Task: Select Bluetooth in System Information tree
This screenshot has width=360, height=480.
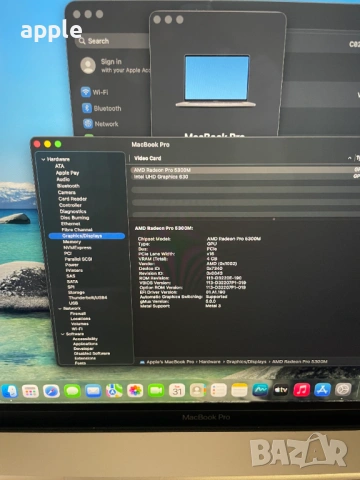Action: click(x=68, y=186)
